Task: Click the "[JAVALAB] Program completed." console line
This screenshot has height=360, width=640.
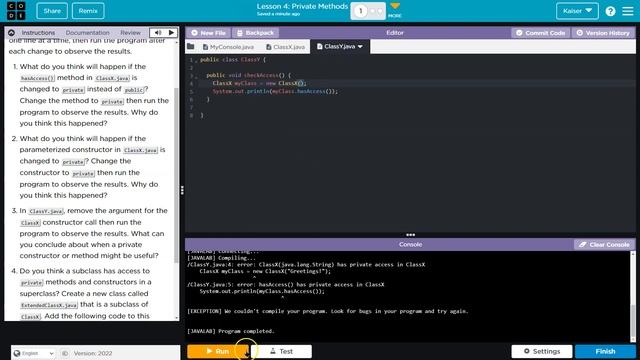Action: 231,331
